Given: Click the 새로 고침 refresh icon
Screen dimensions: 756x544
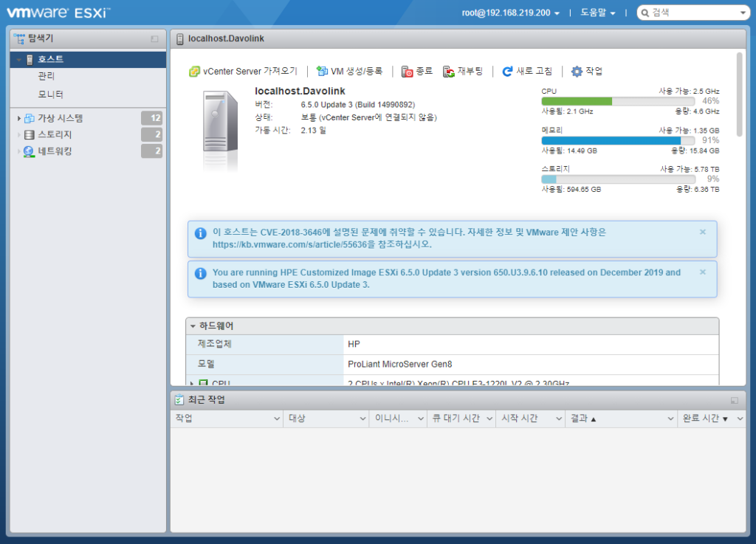Looking at the screenshot, I should click(x=507, y=72).
